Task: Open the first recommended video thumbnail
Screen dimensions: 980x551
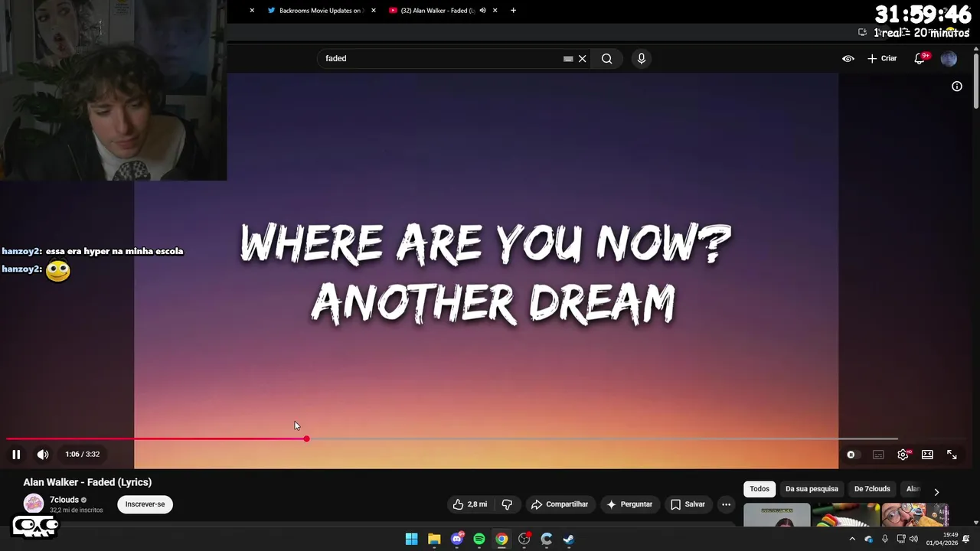Action: tap(776, 515)
